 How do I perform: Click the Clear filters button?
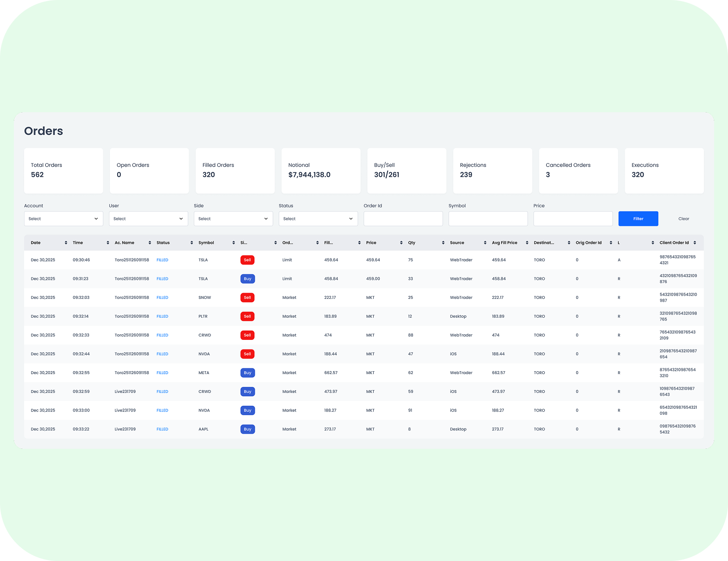pyautogui.click(x=683, y=219)
